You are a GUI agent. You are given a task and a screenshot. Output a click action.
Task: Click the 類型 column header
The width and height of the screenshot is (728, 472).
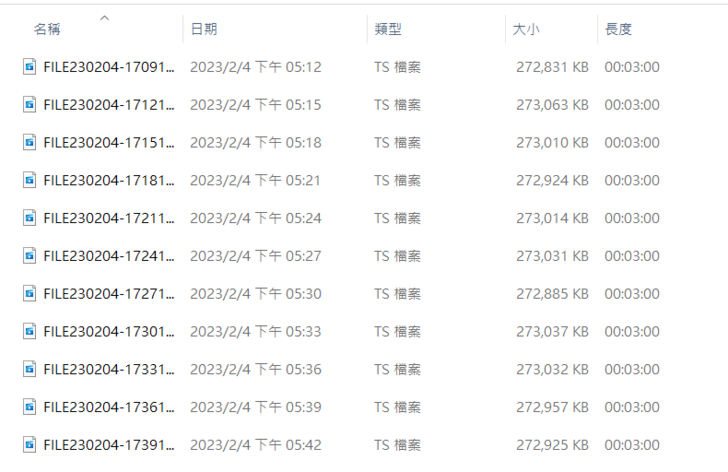tap(388, 29)
